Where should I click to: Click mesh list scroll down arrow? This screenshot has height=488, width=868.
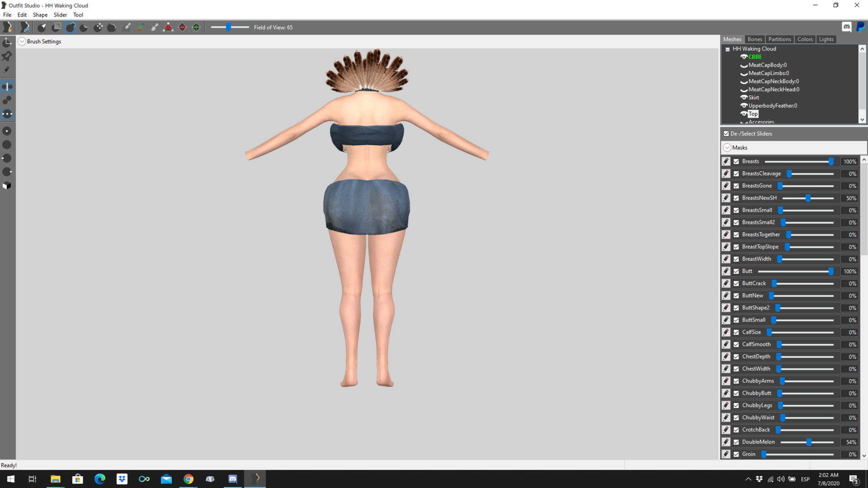pos(862,120)
